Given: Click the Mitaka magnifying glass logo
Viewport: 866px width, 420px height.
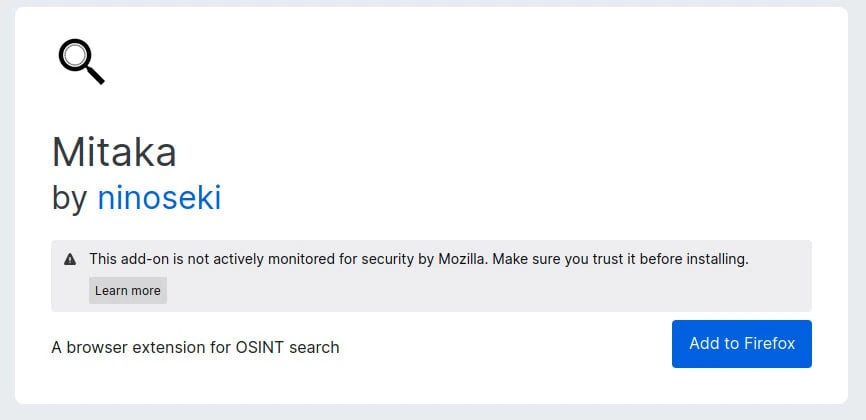Looking at the screenshot, I should coord(81,62).
